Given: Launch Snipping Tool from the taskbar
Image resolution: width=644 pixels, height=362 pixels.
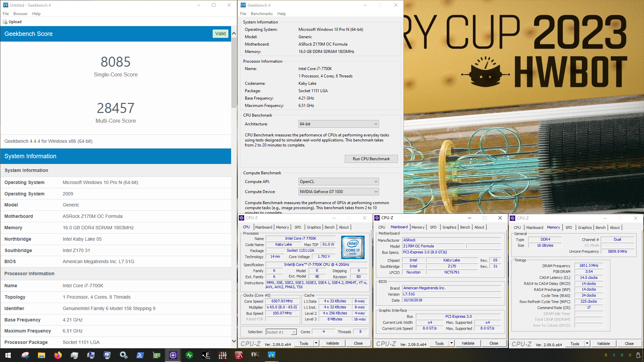Looking at the screenshot, I should (25, 355).
